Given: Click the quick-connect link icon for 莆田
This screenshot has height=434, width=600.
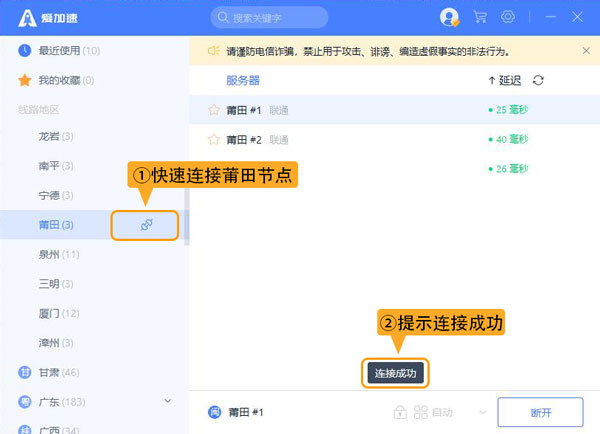Looking at the screenshot, I should point(145,225).
